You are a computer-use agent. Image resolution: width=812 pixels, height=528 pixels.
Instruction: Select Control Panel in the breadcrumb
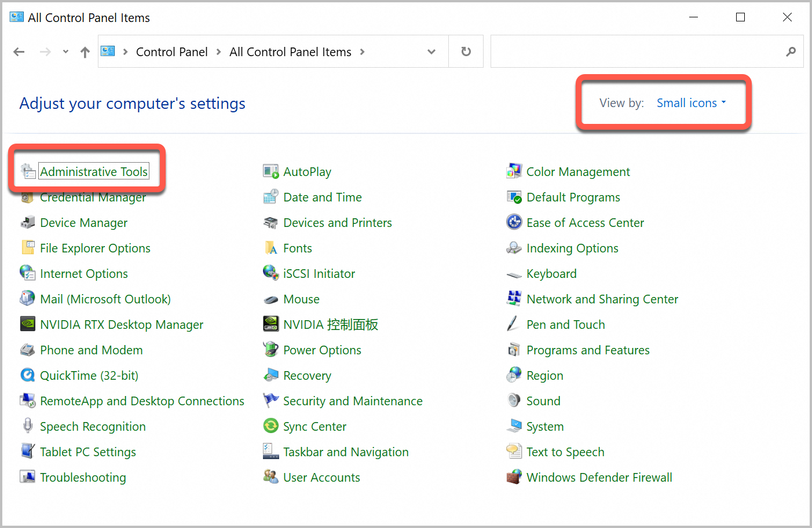coord(171,52)
